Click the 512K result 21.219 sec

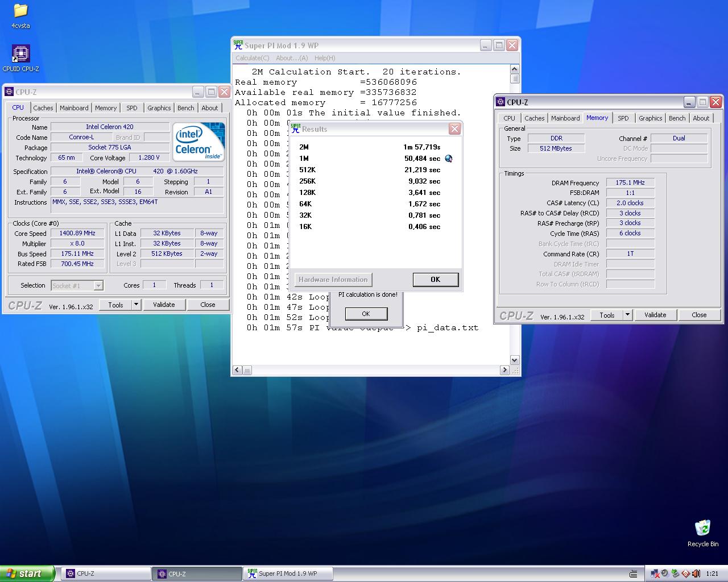422,170
